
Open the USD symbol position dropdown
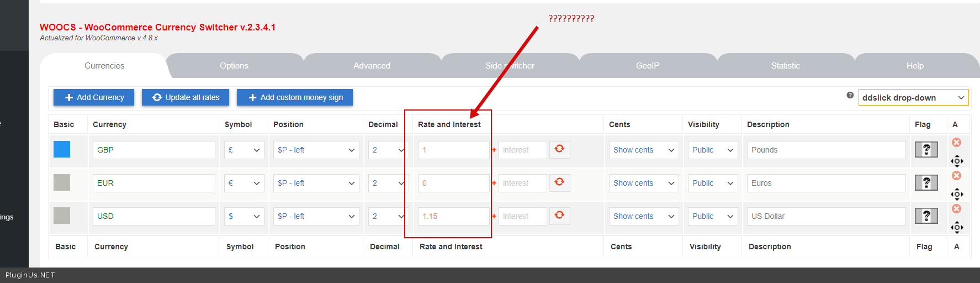point(316,216)
